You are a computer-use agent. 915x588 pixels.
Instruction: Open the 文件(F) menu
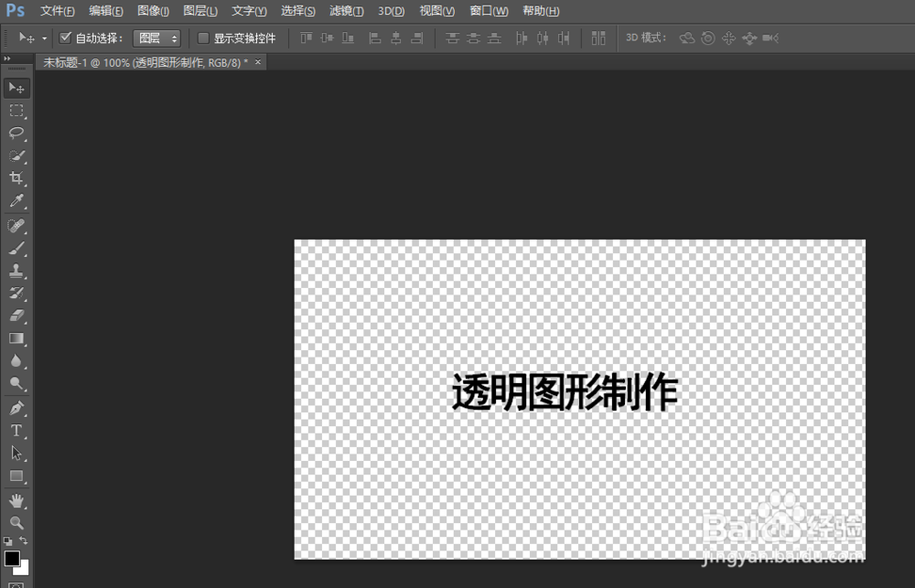57,11
